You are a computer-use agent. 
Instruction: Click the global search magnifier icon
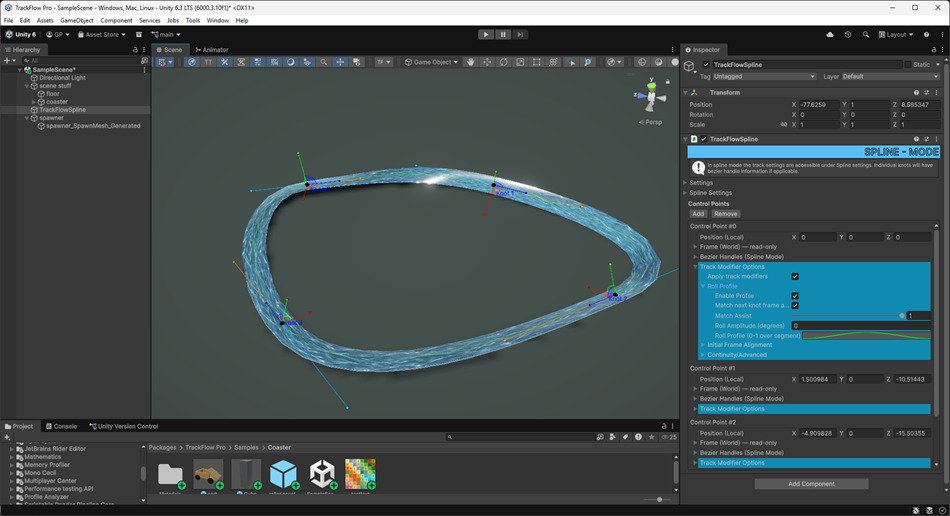coord(864,34)
